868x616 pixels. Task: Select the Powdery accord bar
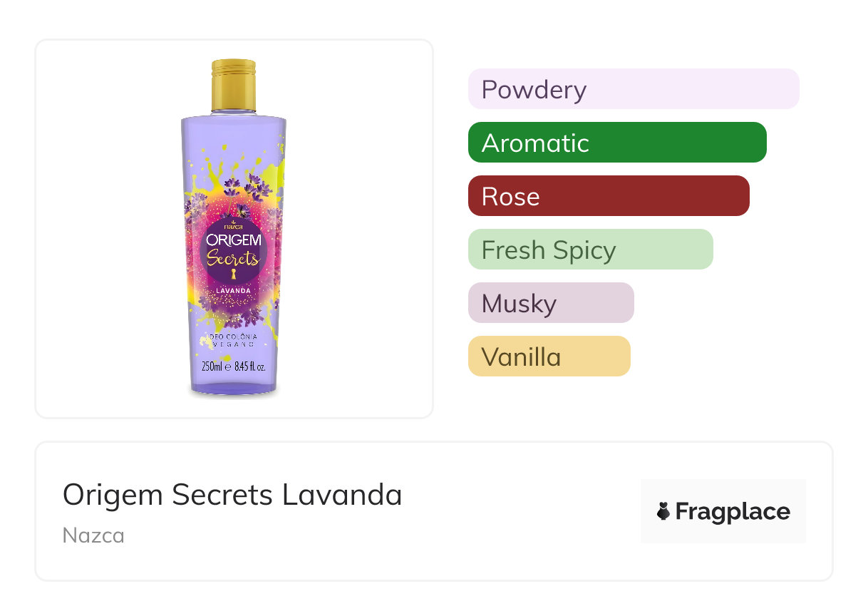click(x=633, y=89)
